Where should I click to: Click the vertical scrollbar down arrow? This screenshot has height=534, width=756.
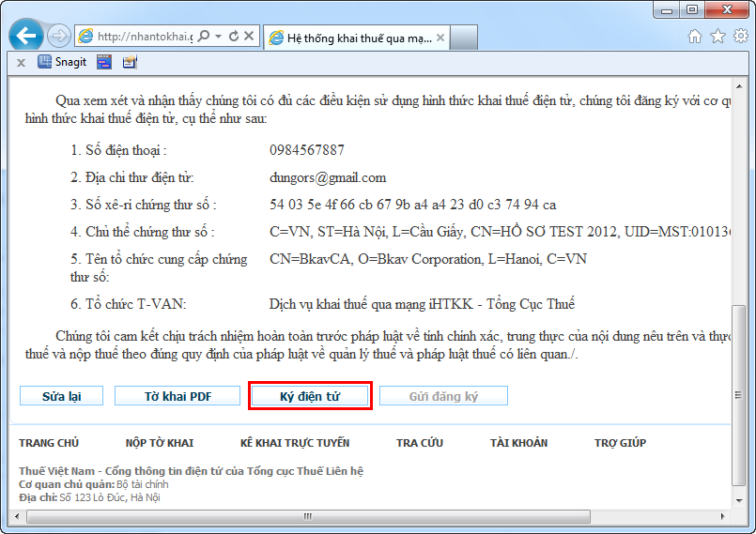[x=739, y=501]
